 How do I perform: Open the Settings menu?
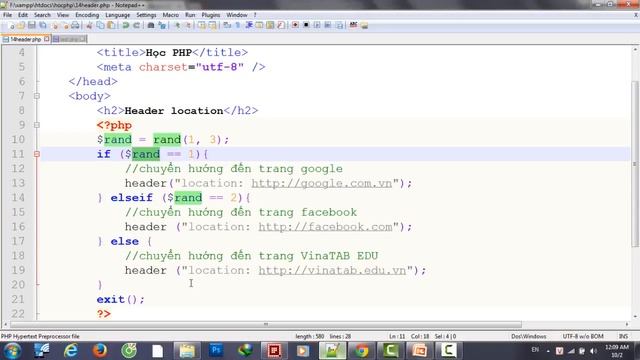146,15
